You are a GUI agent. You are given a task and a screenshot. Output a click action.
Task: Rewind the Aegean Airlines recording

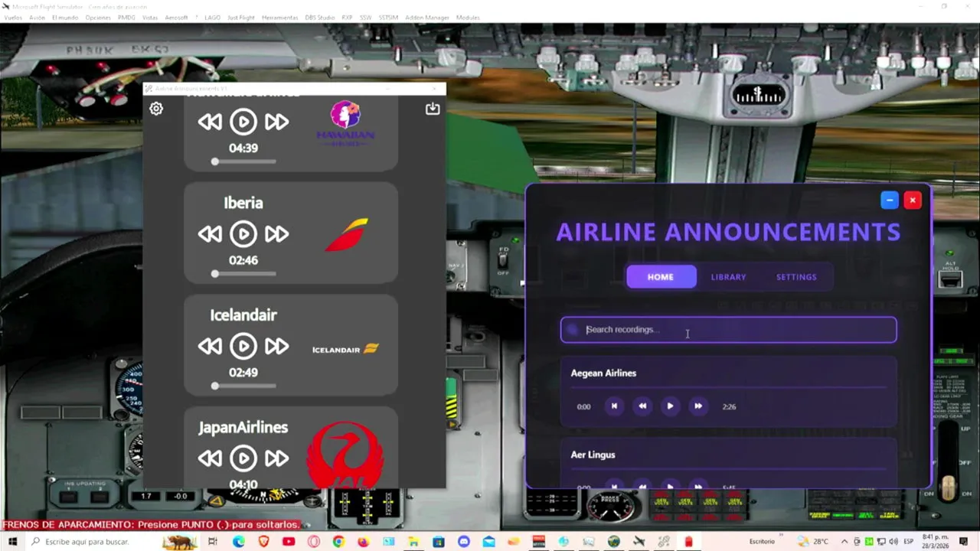pyautogui.click(x=642, y=406)
